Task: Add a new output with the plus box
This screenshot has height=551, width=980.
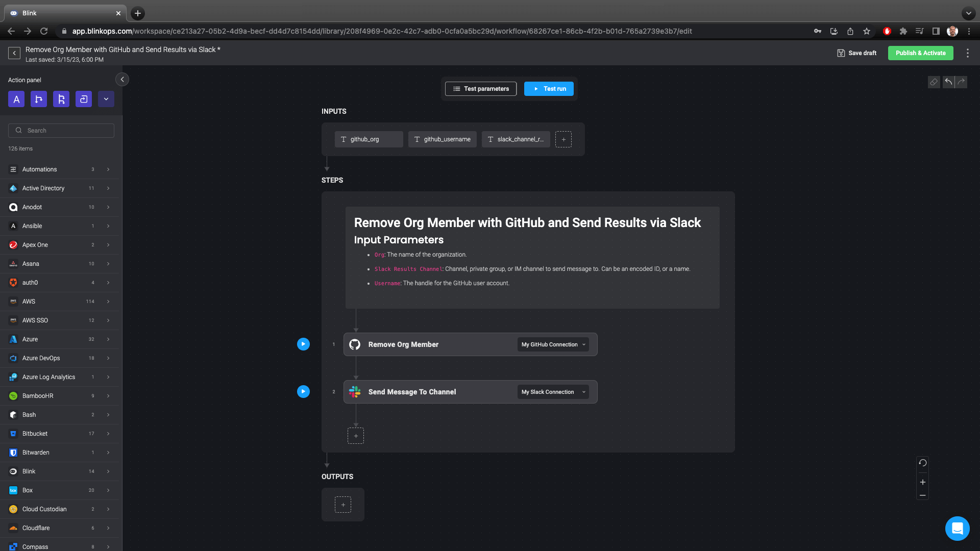Action: 343,505
